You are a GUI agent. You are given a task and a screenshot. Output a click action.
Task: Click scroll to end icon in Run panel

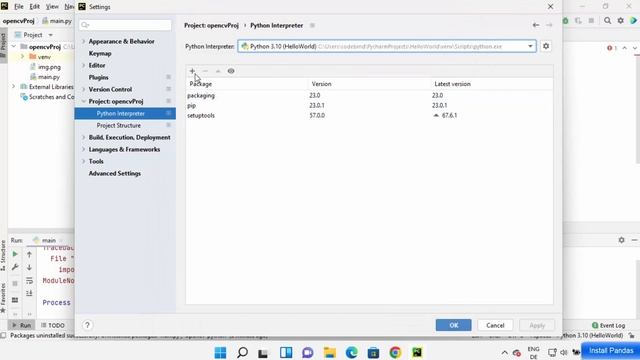pyautogui.click(x=29, y=293)
